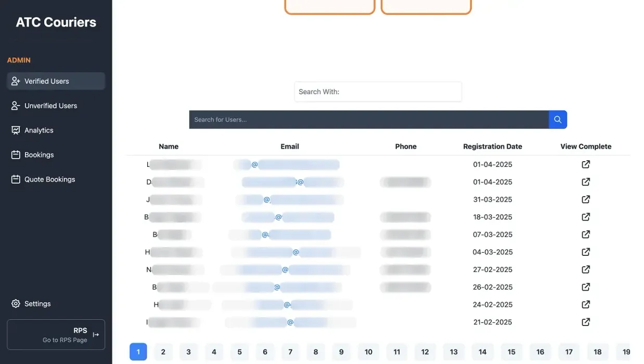This screenshot has height=364, width=644.
Task: Navigate to page 16
Action: click(x=540, y=352)
